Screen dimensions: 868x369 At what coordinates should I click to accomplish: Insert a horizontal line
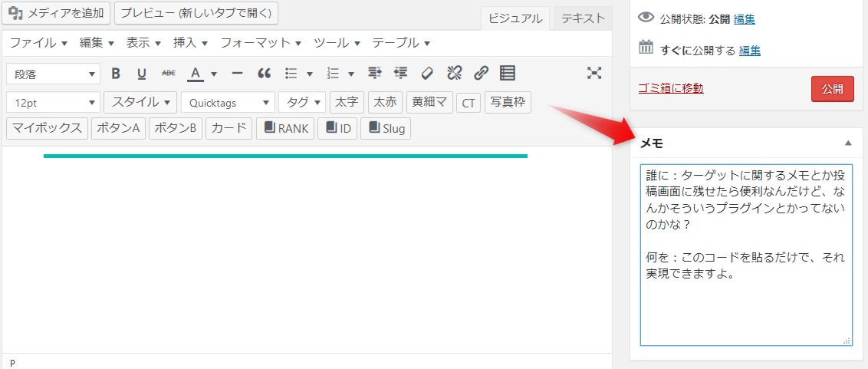237,74
